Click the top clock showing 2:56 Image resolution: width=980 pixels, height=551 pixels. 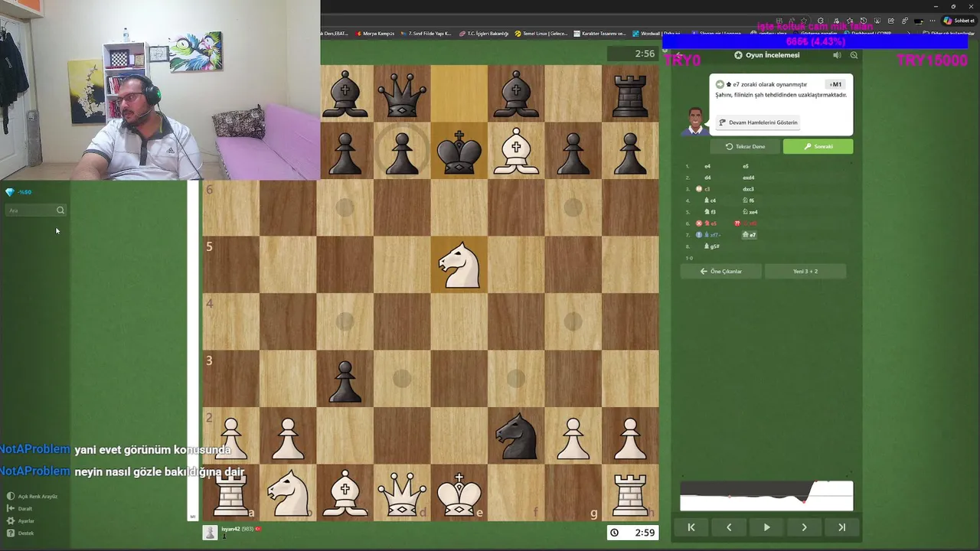(635, 54)
